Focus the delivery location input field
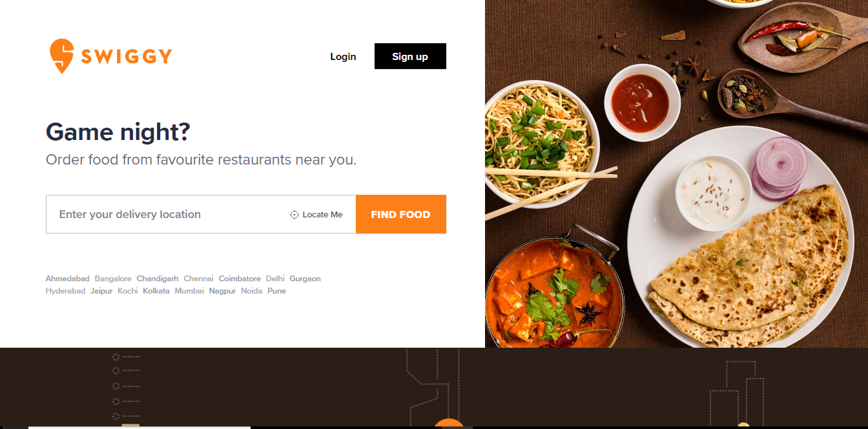This screenshot has height=429, width=868. [168, 214]
